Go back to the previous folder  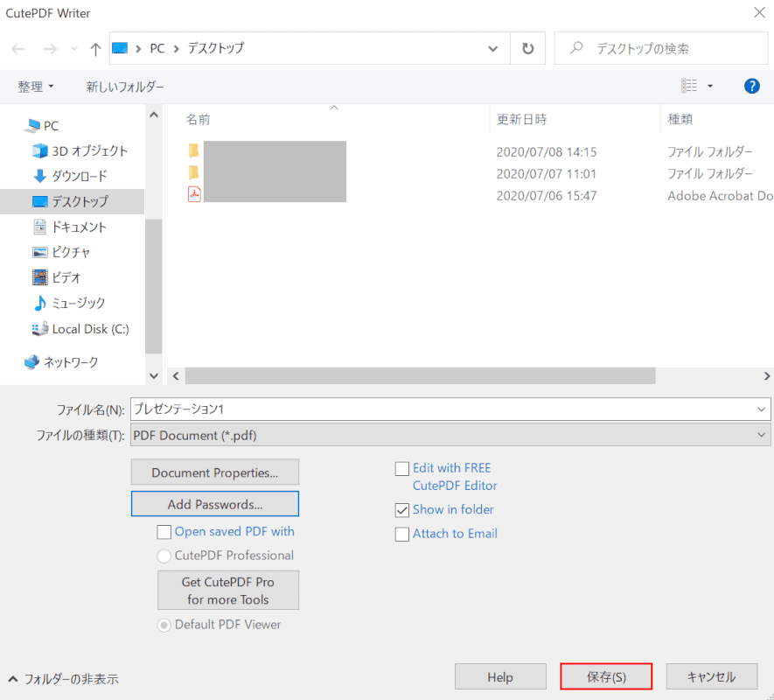(18, 48)
